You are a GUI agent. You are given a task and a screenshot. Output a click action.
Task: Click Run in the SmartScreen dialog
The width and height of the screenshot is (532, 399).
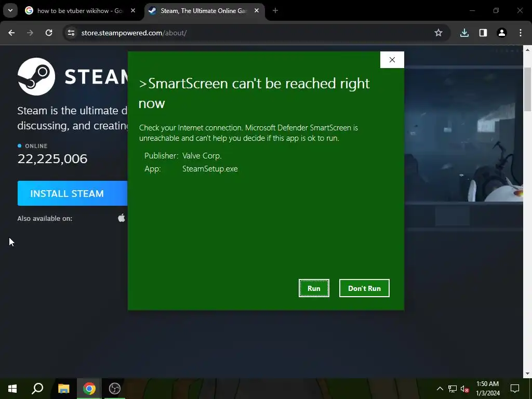[314, 288]
